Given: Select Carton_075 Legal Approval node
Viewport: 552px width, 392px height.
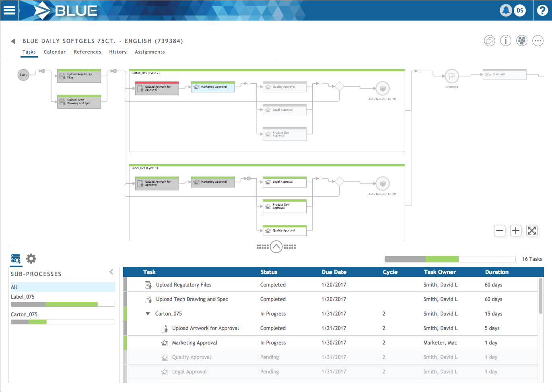Looking at the screenshot, I should pyautogui.click(x=284, y=110).
